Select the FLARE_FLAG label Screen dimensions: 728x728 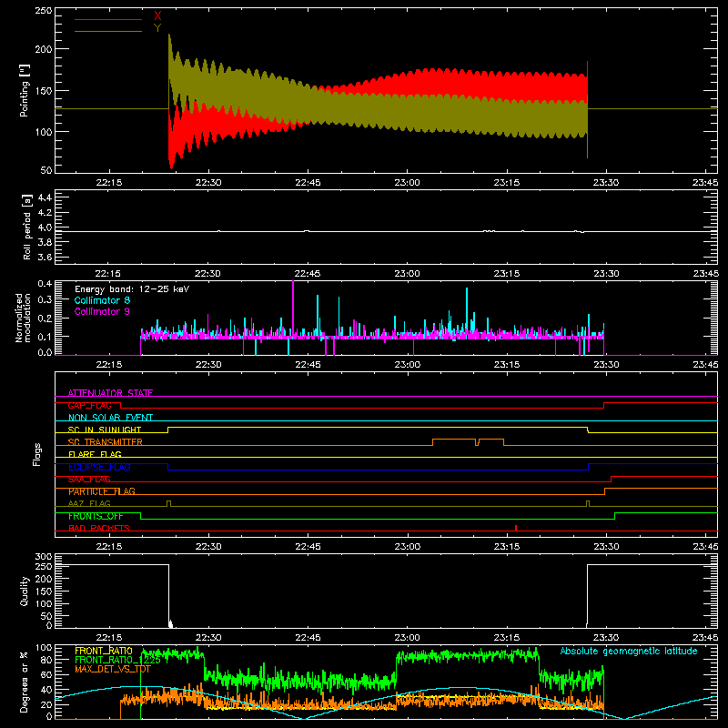pyautogui.click(x=95, y=454)
